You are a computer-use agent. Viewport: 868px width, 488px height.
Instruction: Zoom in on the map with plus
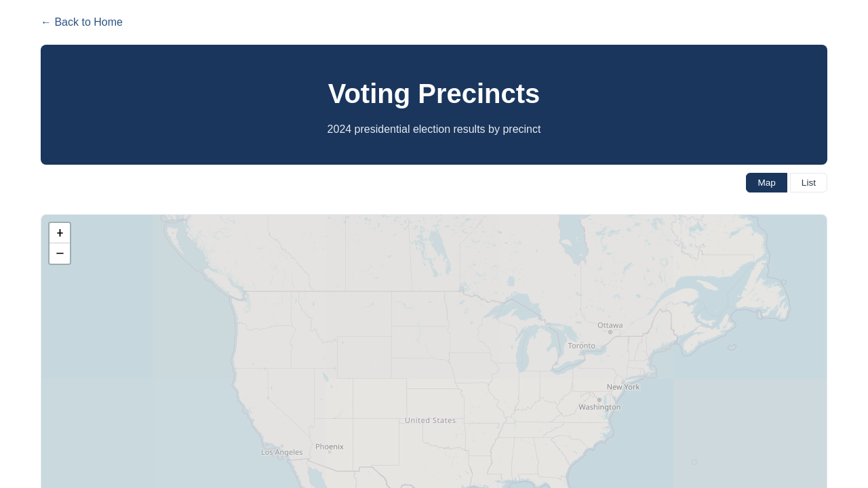(60, 233)
